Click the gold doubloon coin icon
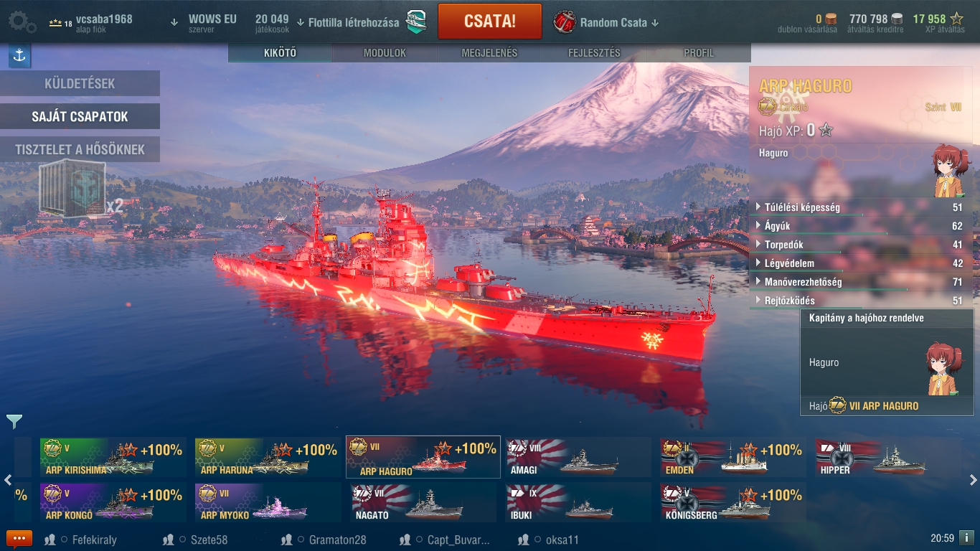The width and height of the screenshot is (980, 551). pyautogui.click(x=831, y=19)
